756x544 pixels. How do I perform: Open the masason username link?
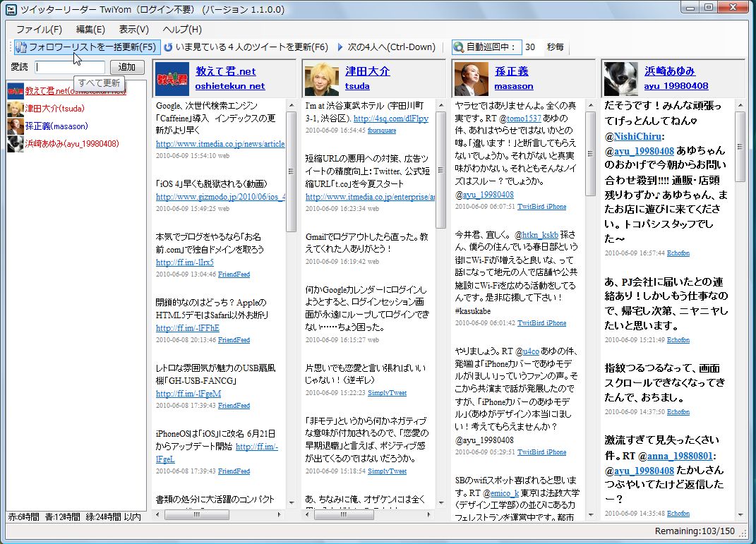[514, 86]
